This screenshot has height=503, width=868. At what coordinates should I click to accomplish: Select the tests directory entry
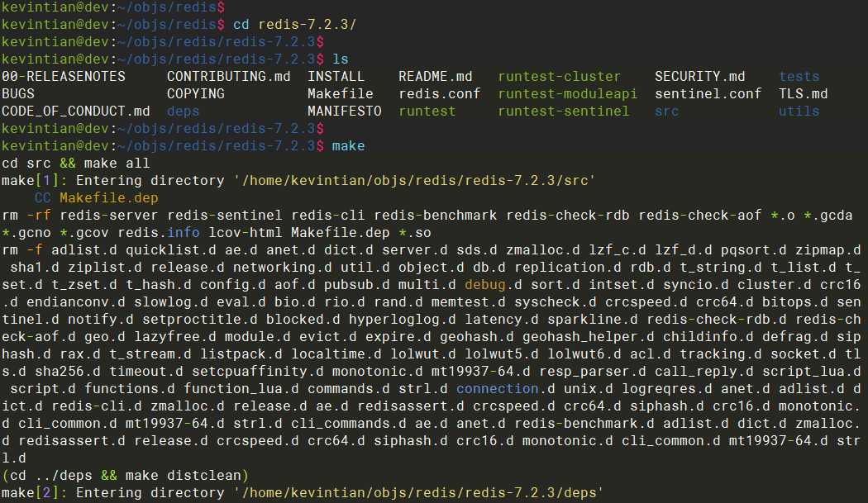pyautogui.click(x=799, y=77)
